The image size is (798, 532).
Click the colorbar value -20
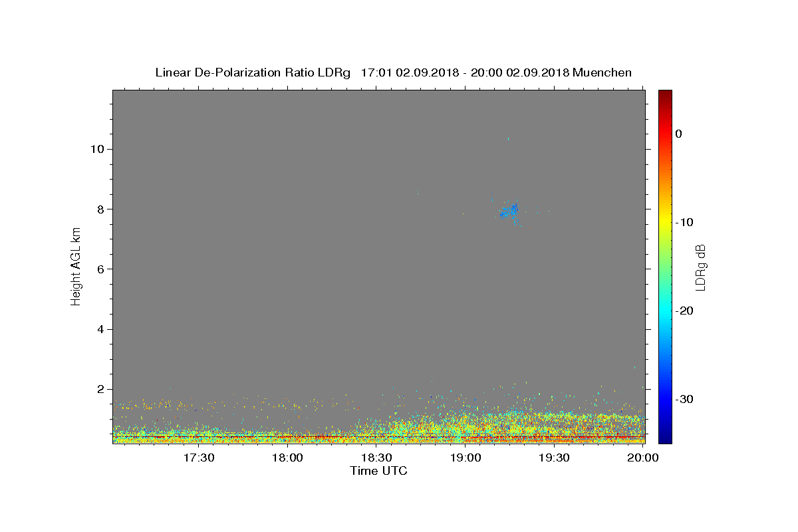click(x=684, y=311)
